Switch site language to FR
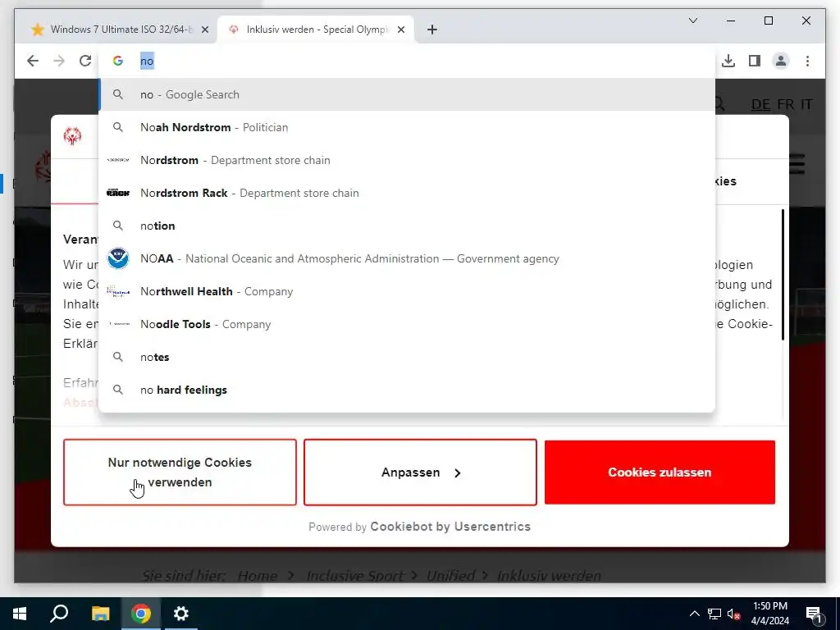The width and height of the screenshot is (840, 630). pos(785,104)
